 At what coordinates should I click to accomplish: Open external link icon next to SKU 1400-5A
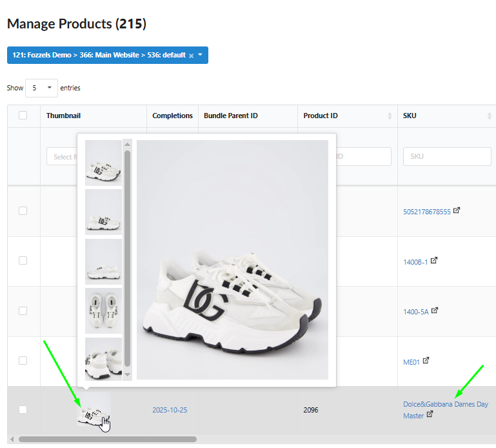click(435, 311)
